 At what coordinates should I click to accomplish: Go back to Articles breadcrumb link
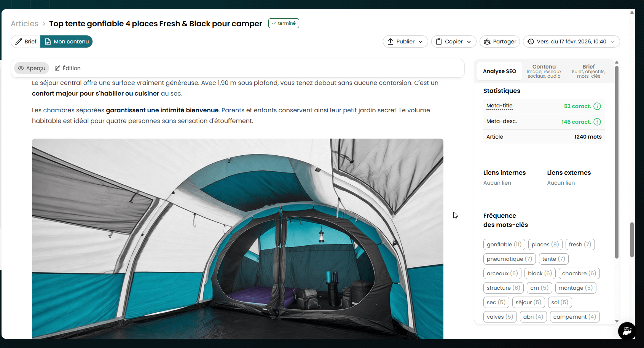point(24,24)
